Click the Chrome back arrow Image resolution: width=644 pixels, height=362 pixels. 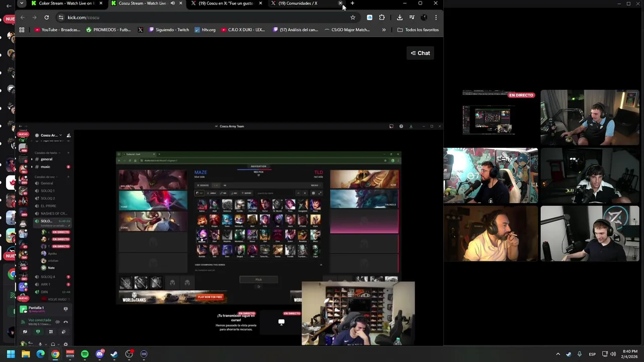(22, 18)
